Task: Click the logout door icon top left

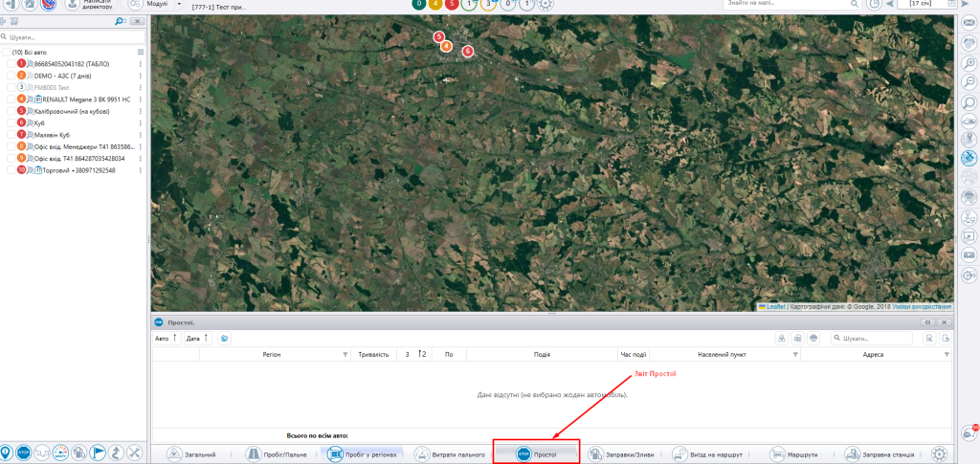Action: pos(10,4)
